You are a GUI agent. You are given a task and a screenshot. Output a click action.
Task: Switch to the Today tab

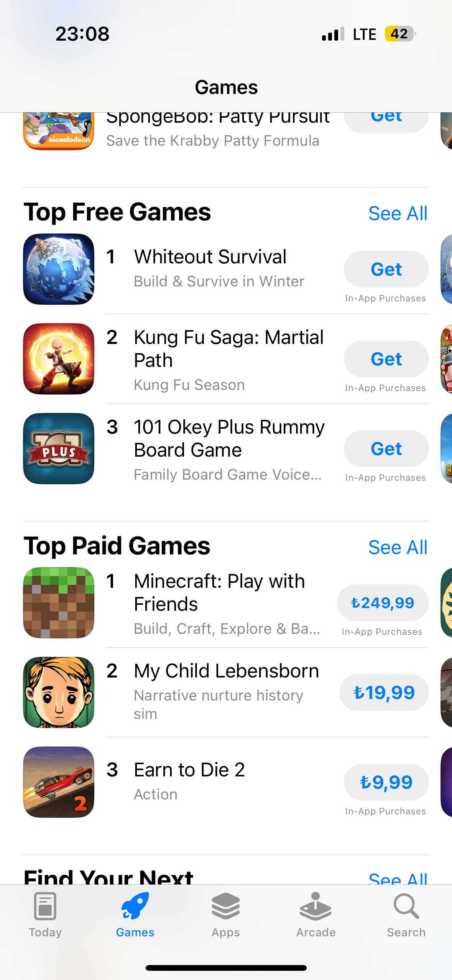[45, 915]
